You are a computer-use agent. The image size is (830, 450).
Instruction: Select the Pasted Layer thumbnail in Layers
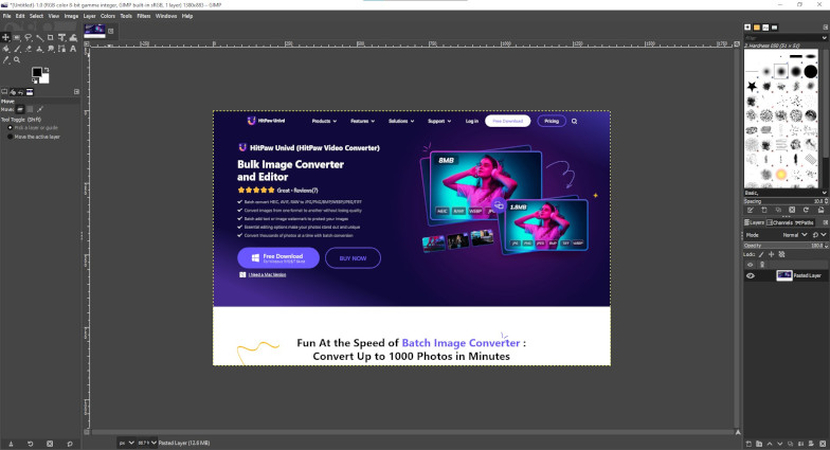(x=784, y=275)
